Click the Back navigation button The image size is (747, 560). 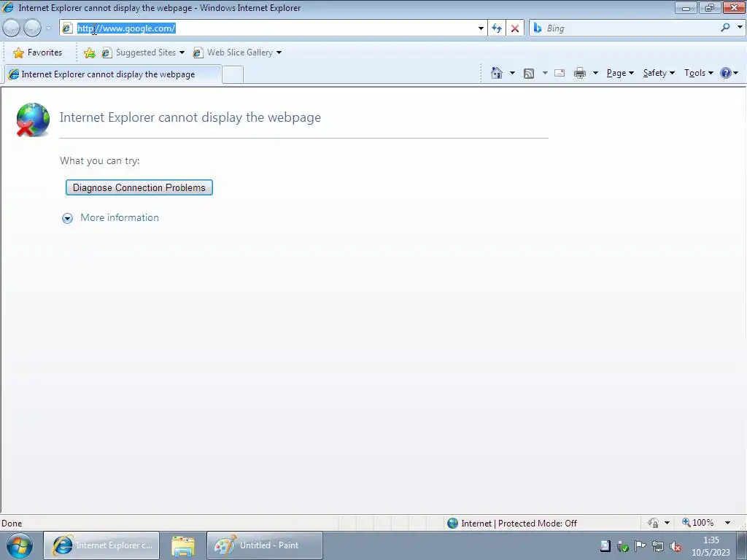tap(12, 28)
